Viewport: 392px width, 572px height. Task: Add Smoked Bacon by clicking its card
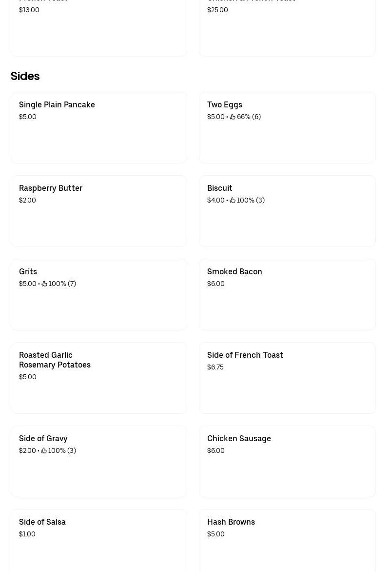coord(287,294)
